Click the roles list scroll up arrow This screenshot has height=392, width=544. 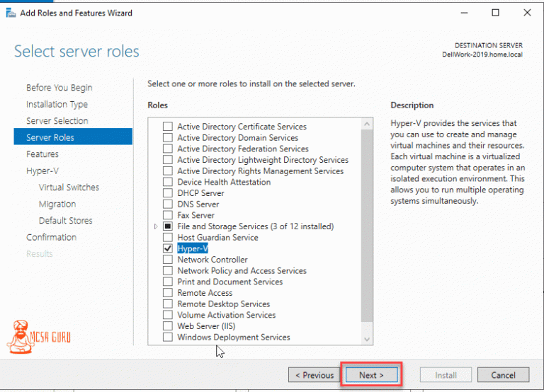[x=367, y=124]
